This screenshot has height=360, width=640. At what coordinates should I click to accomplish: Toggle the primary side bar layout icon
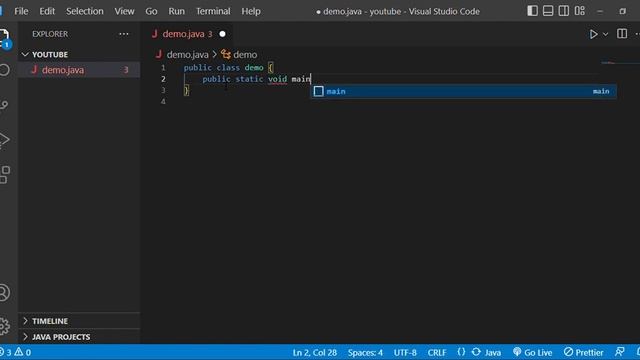(x=532, y=11)
